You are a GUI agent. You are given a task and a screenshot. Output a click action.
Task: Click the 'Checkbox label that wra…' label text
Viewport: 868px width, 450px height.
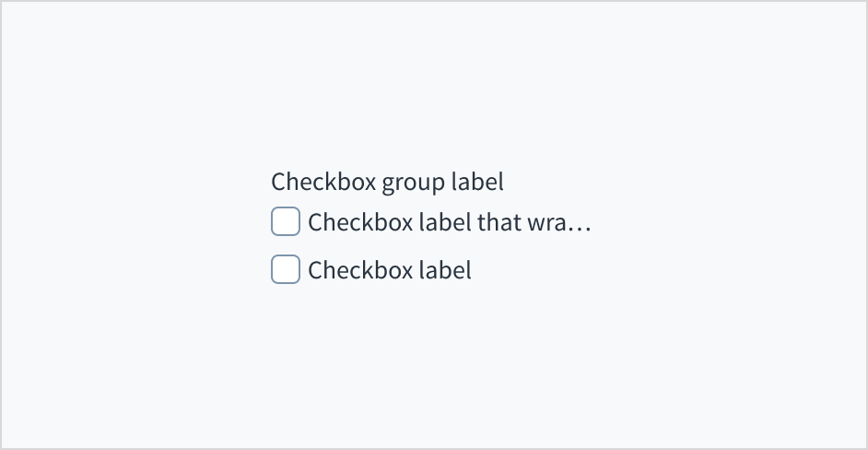(449, 222)
